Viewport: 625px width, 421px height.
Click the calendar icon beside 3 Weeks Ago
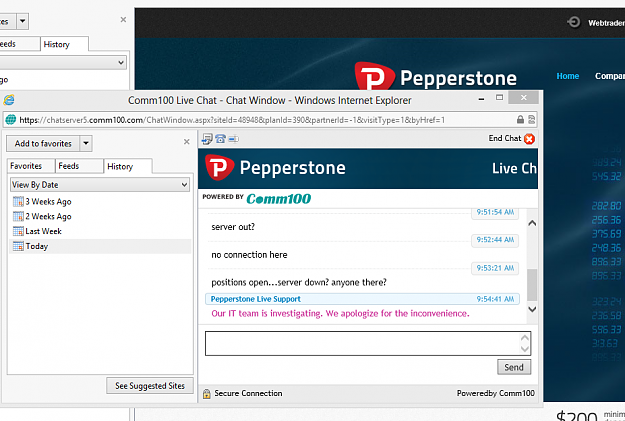pyautogui.click(x=18, y=202)
